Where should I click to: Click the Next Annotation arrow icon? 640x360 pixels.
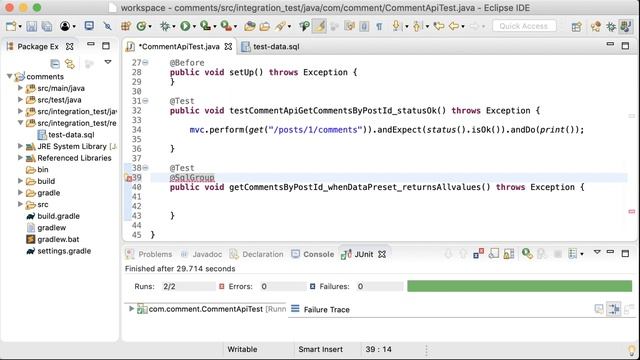click(396, 26)
